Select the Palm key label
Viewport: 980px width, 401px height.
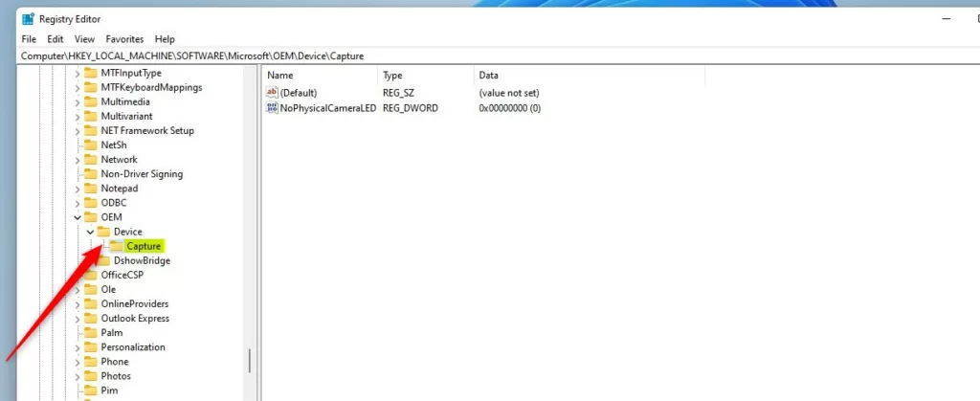click(x=112, y=332)
